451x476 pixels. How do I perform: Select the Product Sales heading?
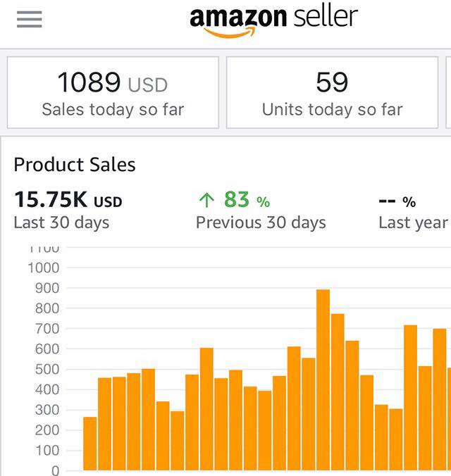(x=75, y=165)
